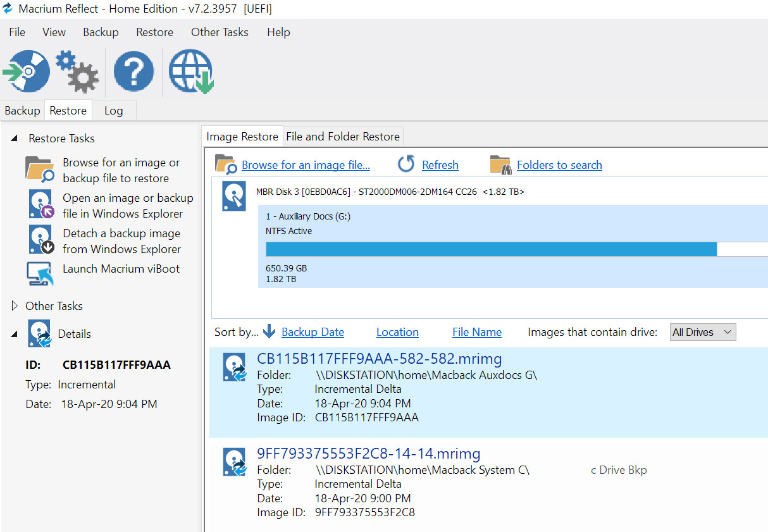Click the MBR Disk 3 hard drive icon
This screenshot has width=768, height=532.
234,196
